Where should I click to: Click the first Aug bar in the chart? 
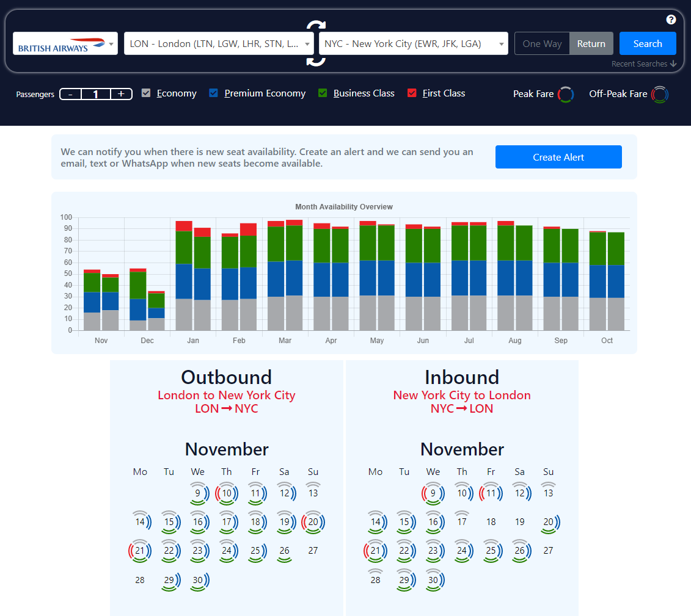pos(505,275)
